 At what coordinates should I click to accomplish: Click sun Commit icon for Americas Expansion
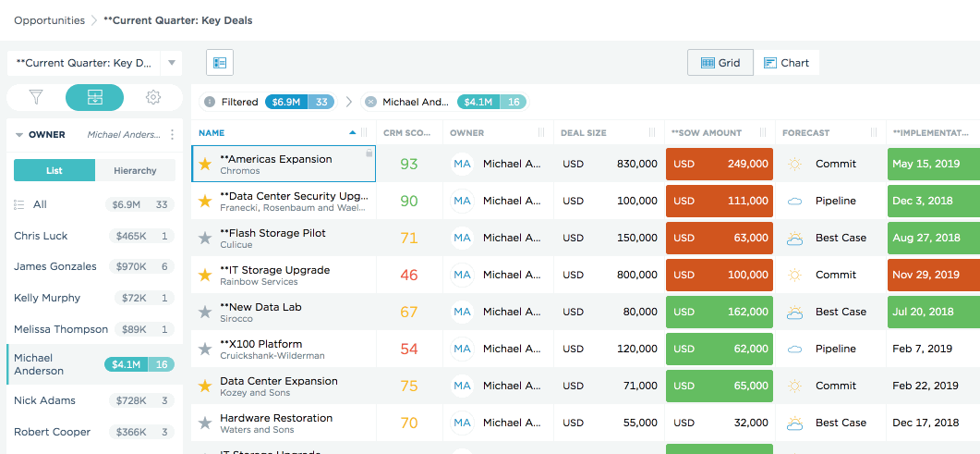795,164
